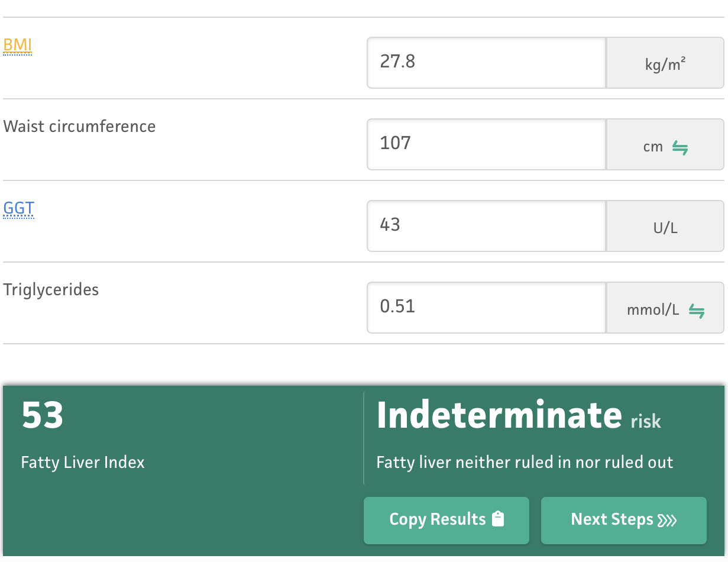This screenshot has height=562, width=728.
Task: Click the triglycerides unit swap arrows icon
Action: tap(697, 310)
